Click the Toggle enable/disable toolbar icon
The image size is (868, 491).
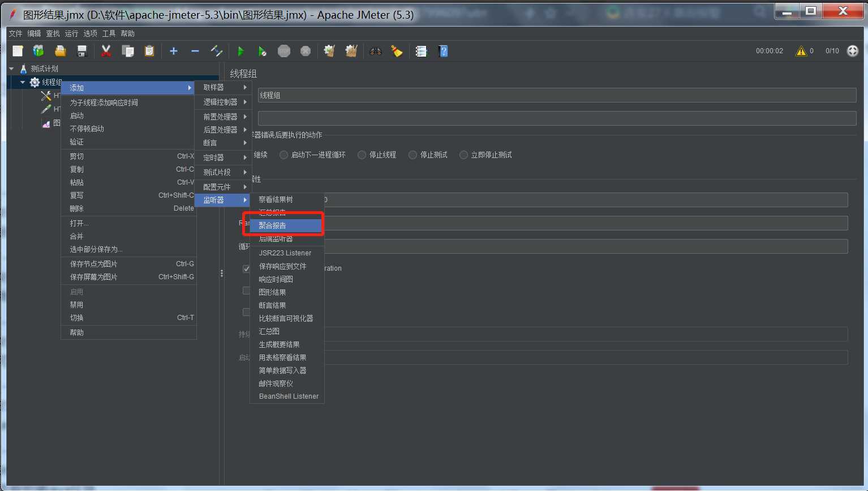point(217,51)
